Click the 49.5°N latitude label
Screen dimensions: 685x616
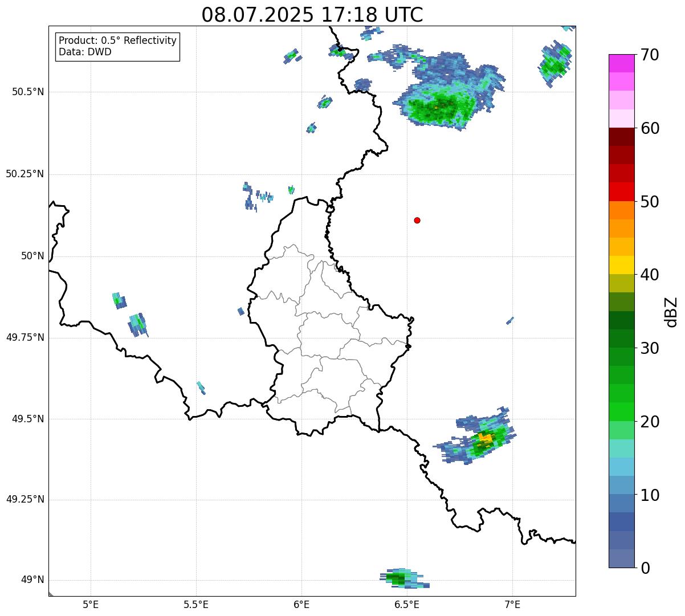28,419
